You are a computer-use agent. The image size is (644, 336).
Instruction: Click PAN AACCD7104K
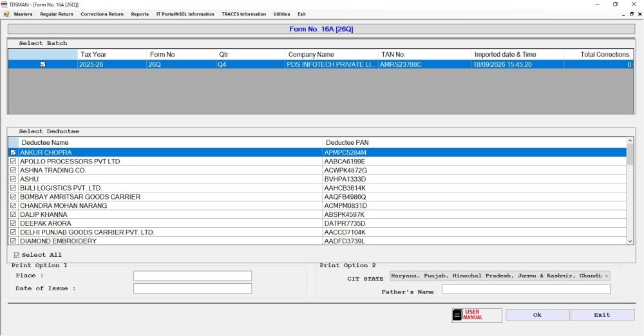pos(345,232)
